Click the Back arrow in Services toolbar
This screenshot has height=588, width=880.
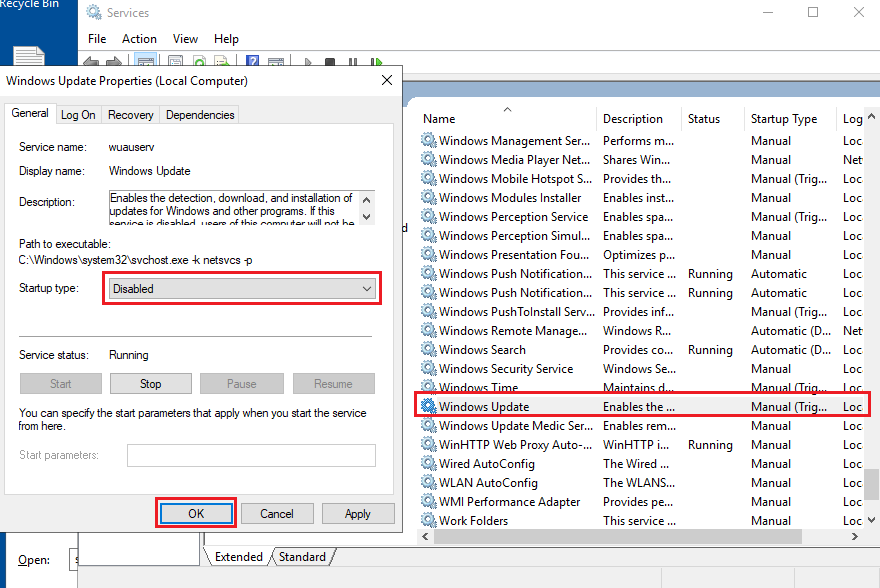click(x=91, y=61)
